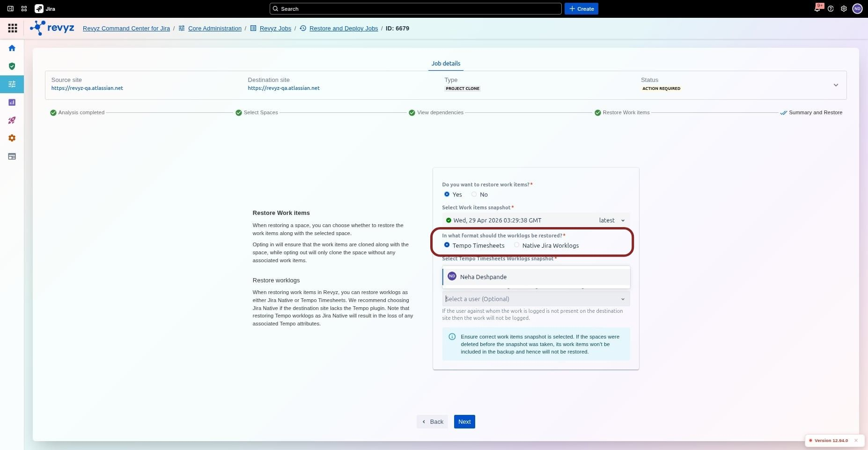Go to Restore Work items step
Viewport: 868px width, 450px height.
[x=622, y=112]
